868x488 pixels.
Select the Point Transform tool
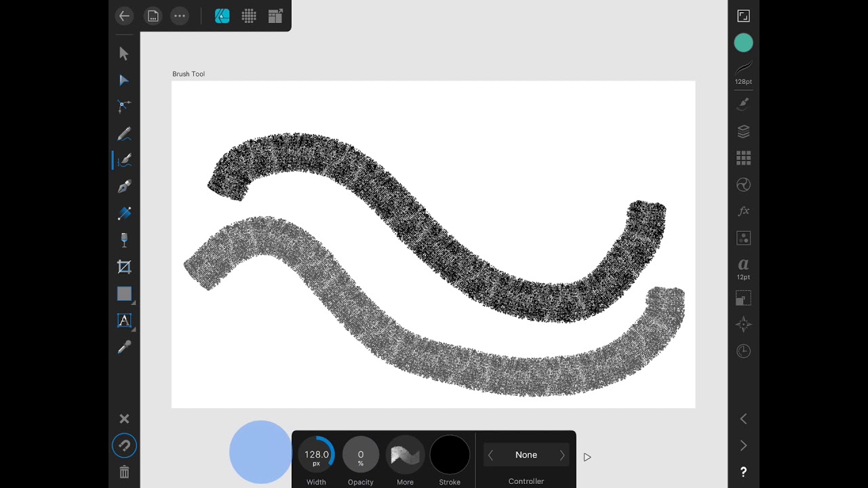tap(124, 106)
